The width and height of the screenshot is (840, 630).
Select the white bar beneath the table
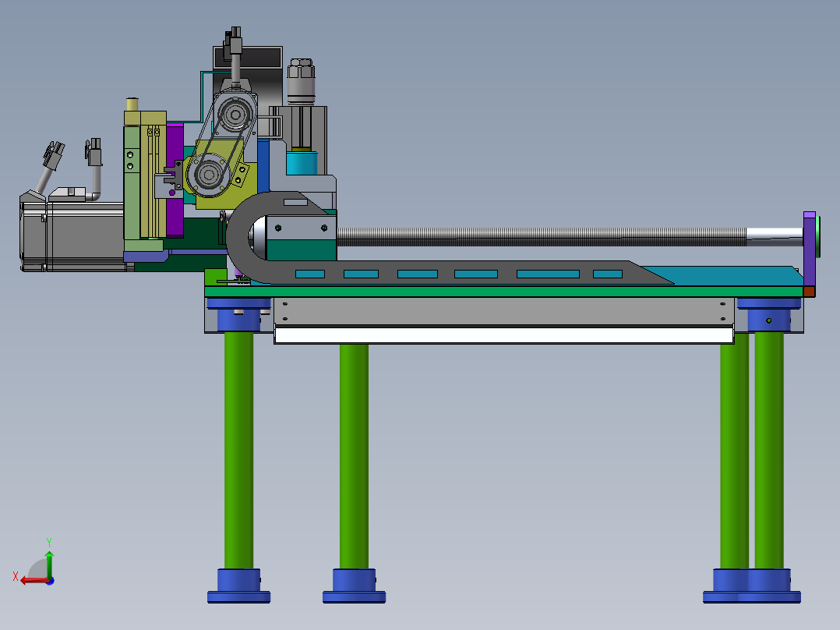click(503, 335)
